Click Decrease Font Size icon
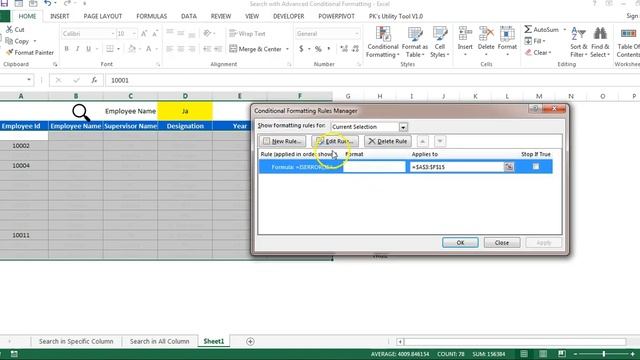Screen dimensions: 640x360 pyautogui.click(x=155, y=33)
